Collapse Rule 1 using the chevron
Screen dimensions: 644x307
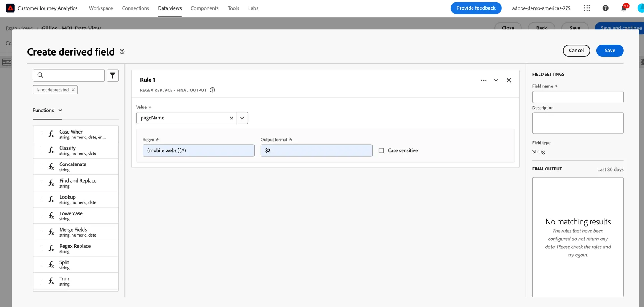pyautogui.click(x=496, y=80)
